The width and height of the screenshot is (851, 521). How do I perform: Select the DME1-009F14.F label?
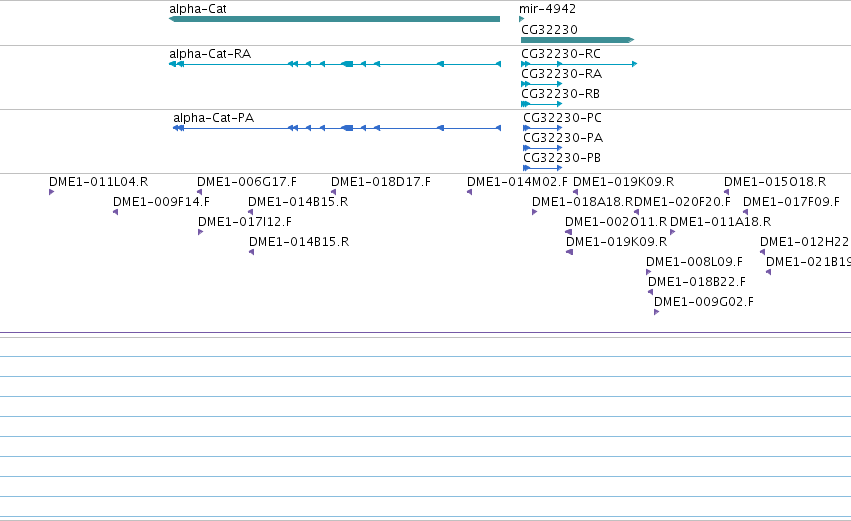(161, 202)
